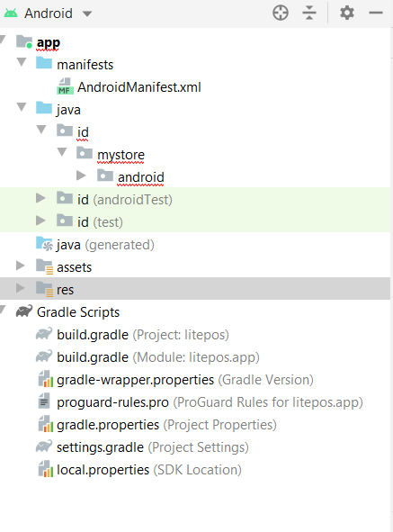
Task: Collapse the manifests folder arrow
Action: [22, 62]
